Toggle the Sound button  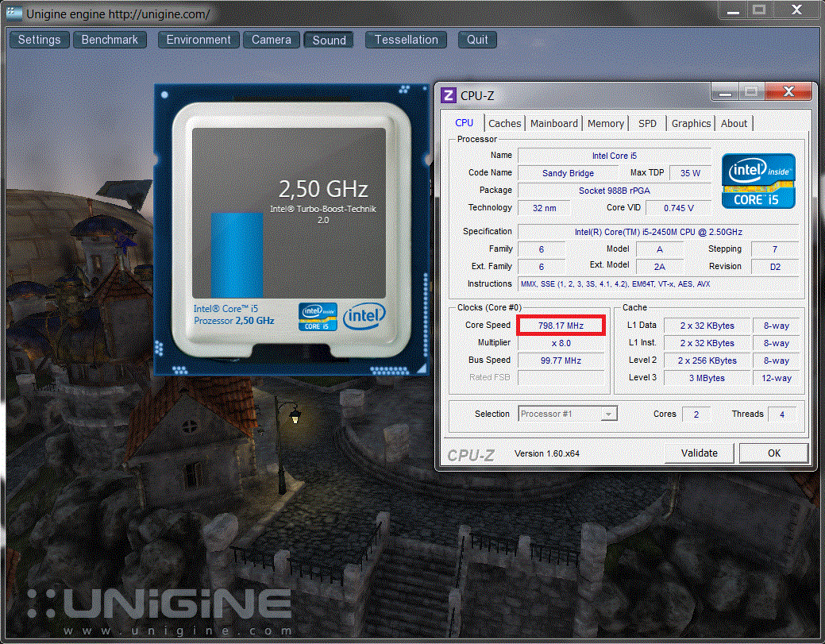[329, 40]
